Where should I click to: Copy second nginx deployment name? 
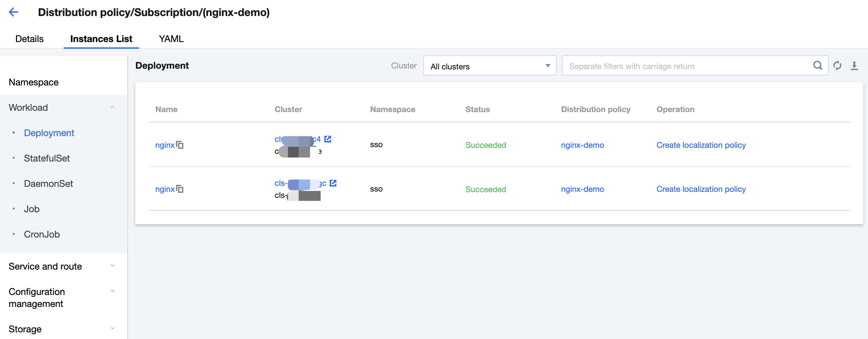[x=180, y=189]
